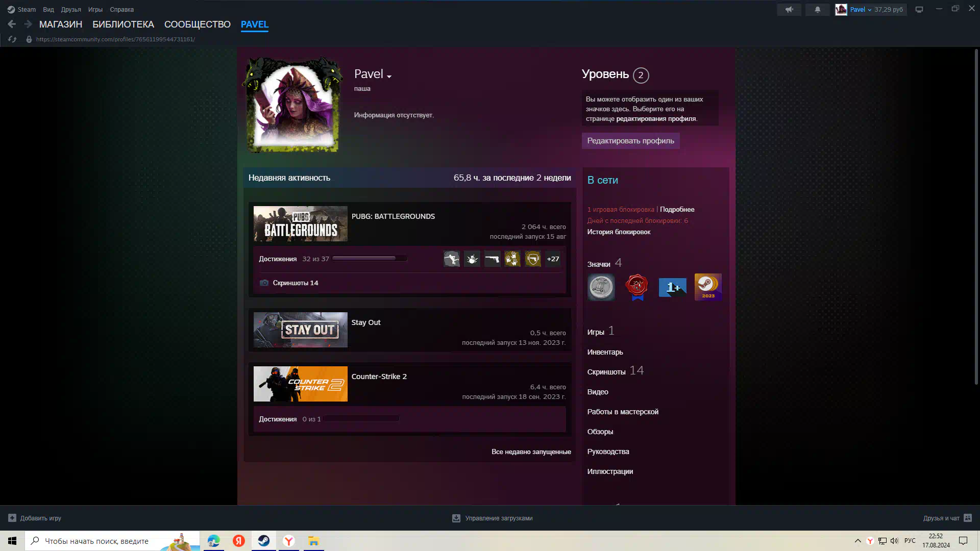This screenshot has height=551, width=980.
Task: Click the page vertical scrollbar
Action: point(976,217)
